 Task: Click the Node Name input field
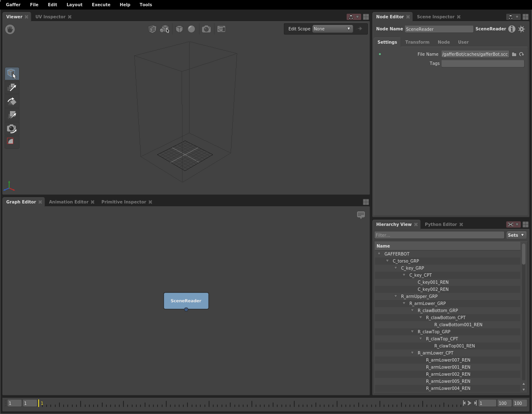pos(439,29)
